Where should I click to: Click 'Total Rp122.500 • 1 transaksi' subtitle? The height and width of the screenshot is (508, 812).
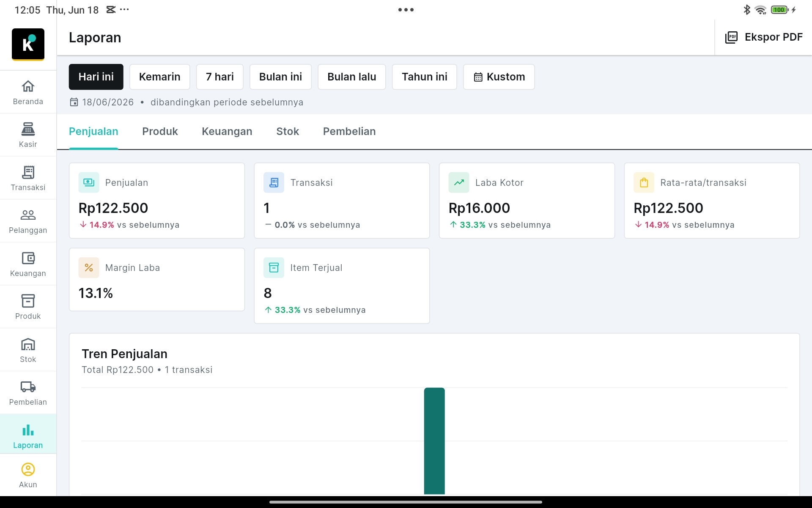click(x=147, y=370)
